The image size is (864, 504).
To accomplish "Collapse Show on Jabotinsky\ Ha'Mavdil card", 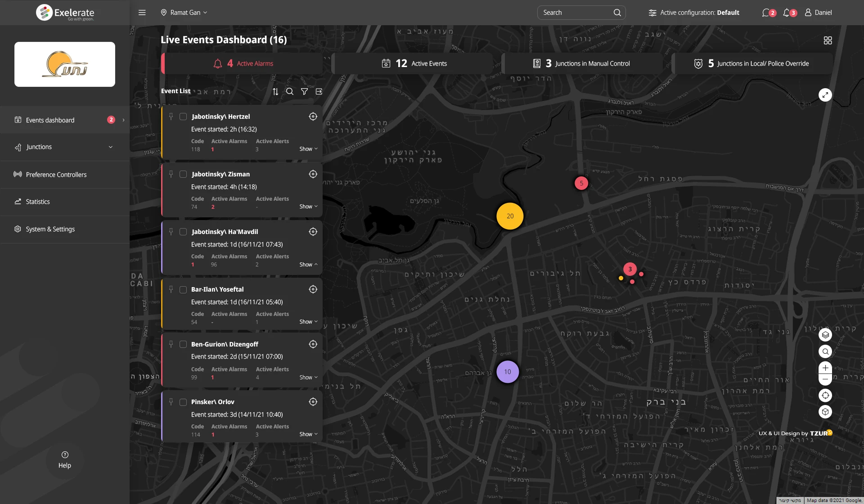I will [x=309, y=265].
